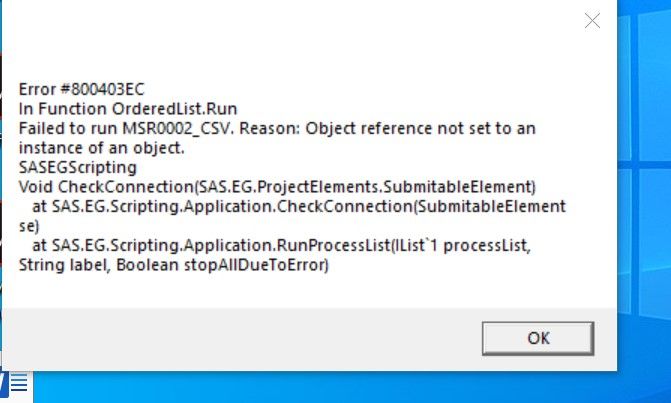Click the blue desktop background beside dialog
This screenshot has height=403, width=671.
(x=645, y=200)
